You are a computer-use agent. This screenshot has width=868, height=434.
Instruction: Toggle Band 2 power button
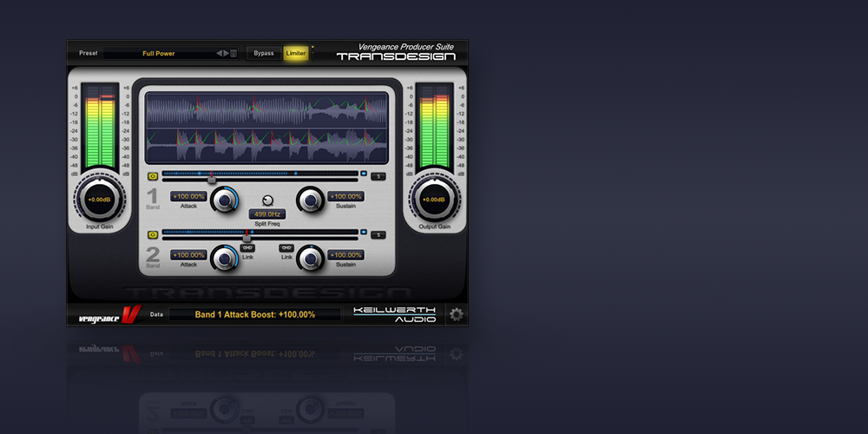click(153, 235)
